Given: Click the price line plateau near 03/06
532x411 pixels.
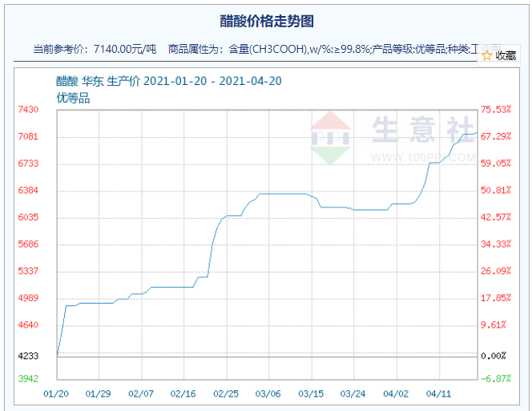Looking at the screenshot, I should (284, 194).
